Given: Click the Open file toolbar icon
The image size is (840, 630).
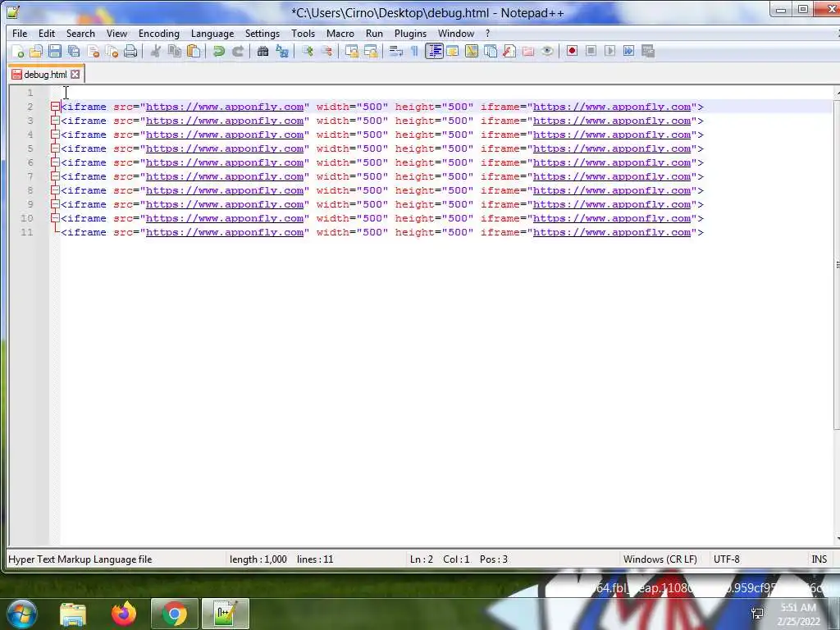Looking at the screenshot, I should coord(36,52).
